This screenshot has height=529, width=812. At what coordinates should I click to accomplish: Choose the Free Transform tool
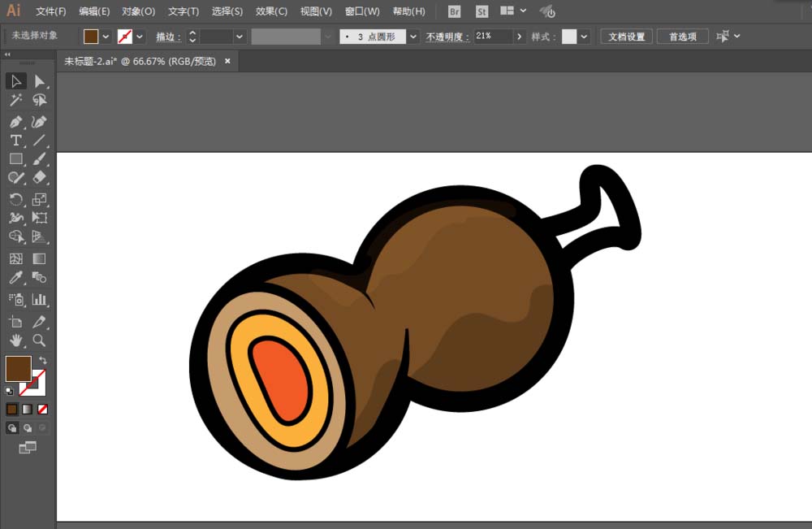39,218
